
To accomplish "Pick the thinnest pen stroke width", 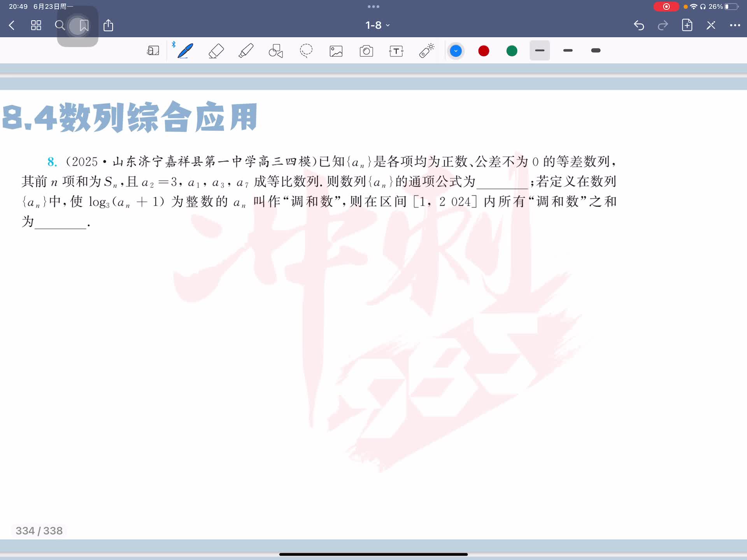I will click(x=540, y=51).
